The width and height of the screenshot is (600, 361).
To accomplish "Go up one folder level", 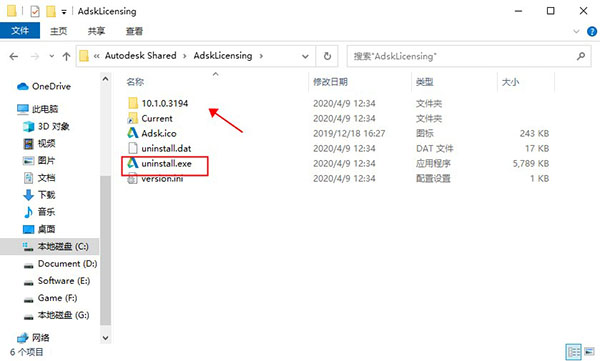I will pyautogui.click(x=66, y=57).
